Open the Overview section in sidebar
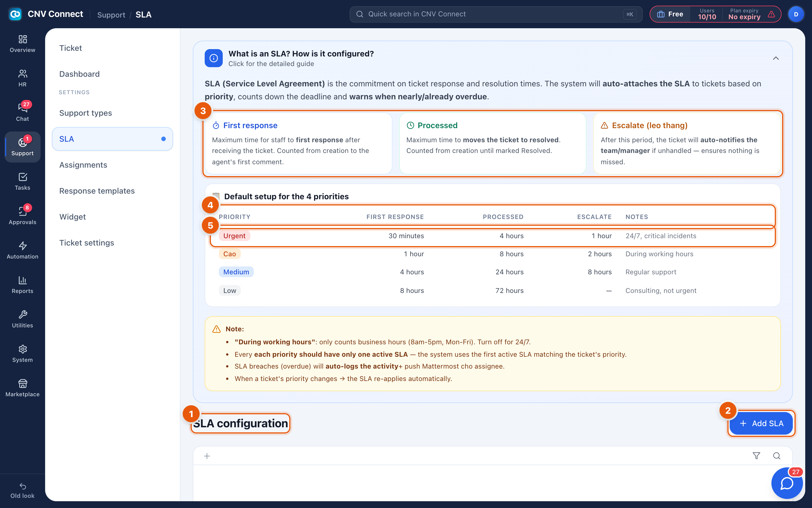Viewport: 812px width, 508px height. [x=23, y=44]
